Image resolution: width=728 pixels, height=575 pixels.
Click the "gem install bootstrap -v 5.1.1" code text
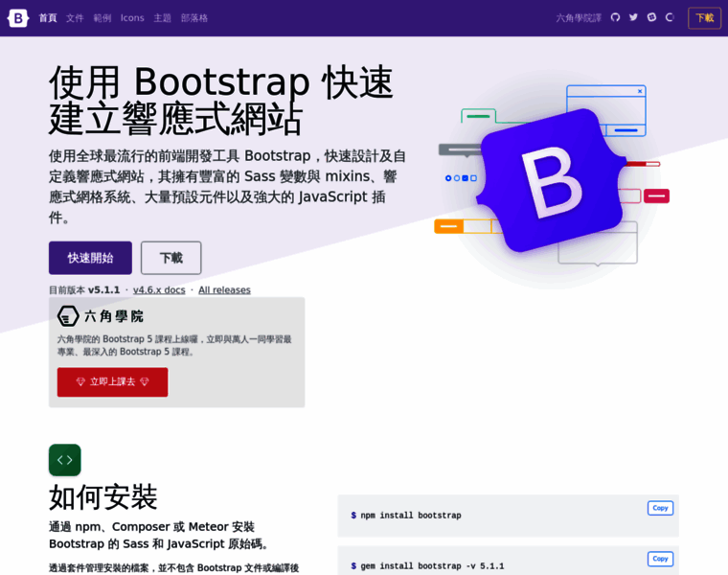[x=432, y=565]
